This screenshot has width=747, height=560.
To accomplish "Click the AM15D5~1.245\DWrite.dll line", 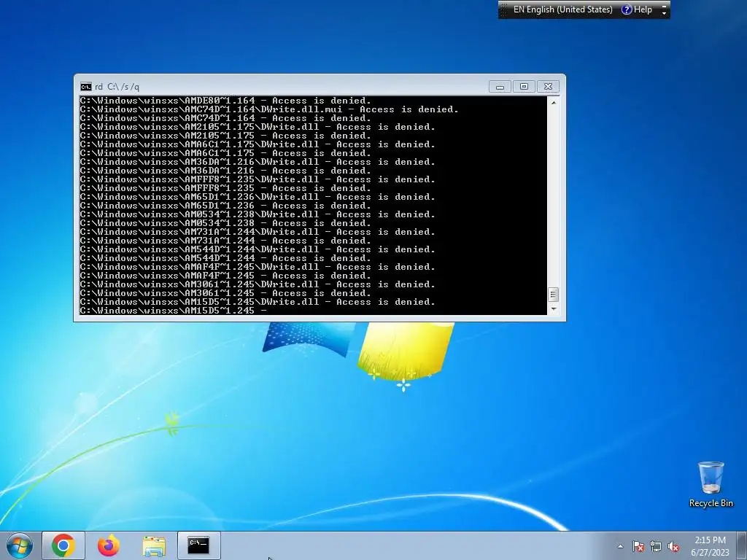I will point(258,302).
